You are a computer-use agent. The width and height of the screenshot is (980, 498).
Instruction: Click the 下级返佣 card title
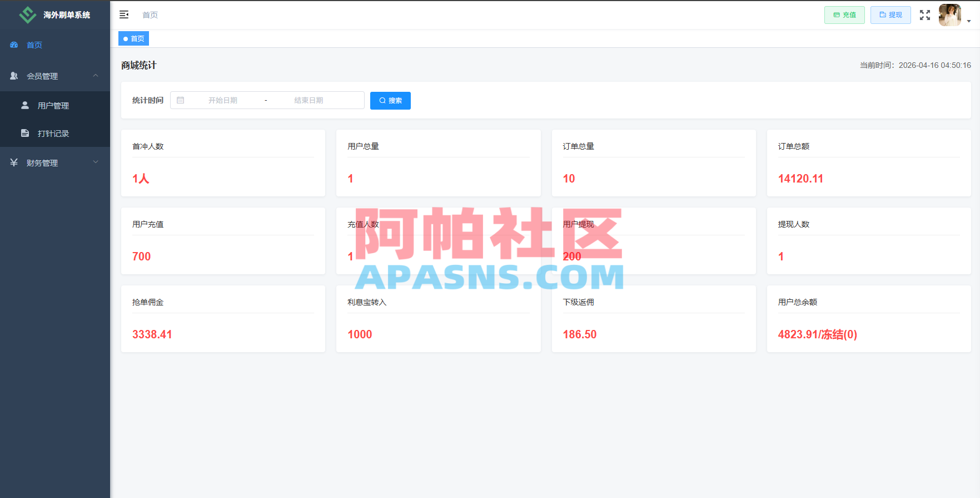coord(578,302)
